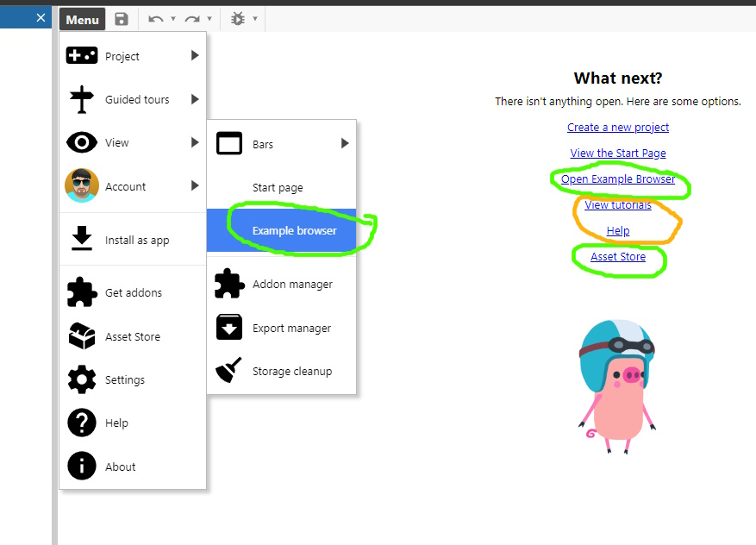Follow the Asset Store link under What next

617,257
